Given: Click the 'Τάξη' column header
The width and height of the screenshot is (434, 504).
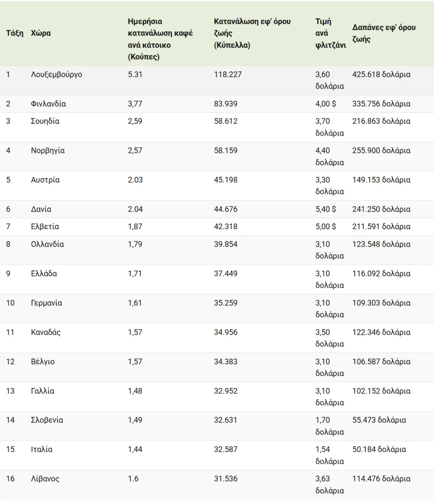Looking at the screenshot, I should click(x=14, y=33).
